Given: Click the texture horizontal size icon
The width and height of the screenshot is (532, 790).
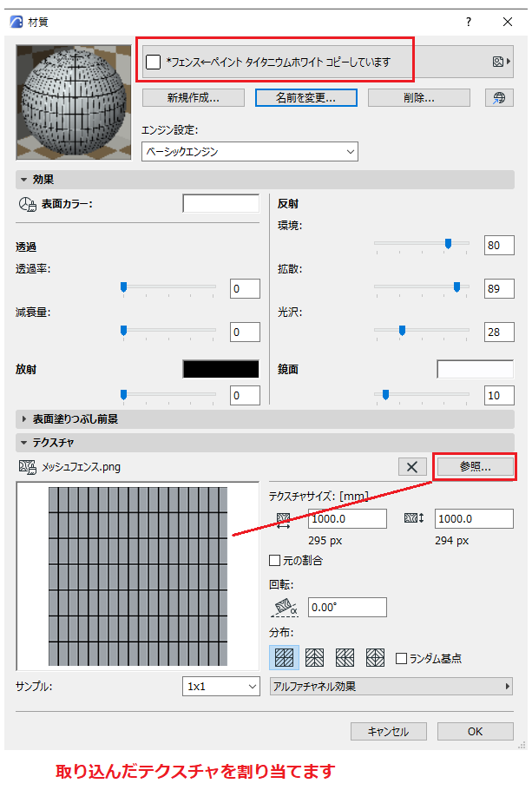Looking at the screenshot, I should tap(284, 520).
